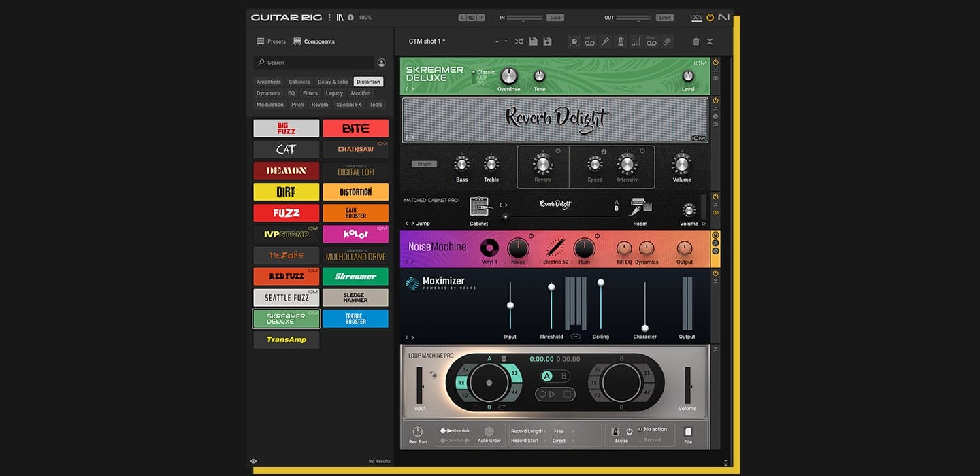Click the info icon next to Guitar Rig logo

(x=350, y=18)
